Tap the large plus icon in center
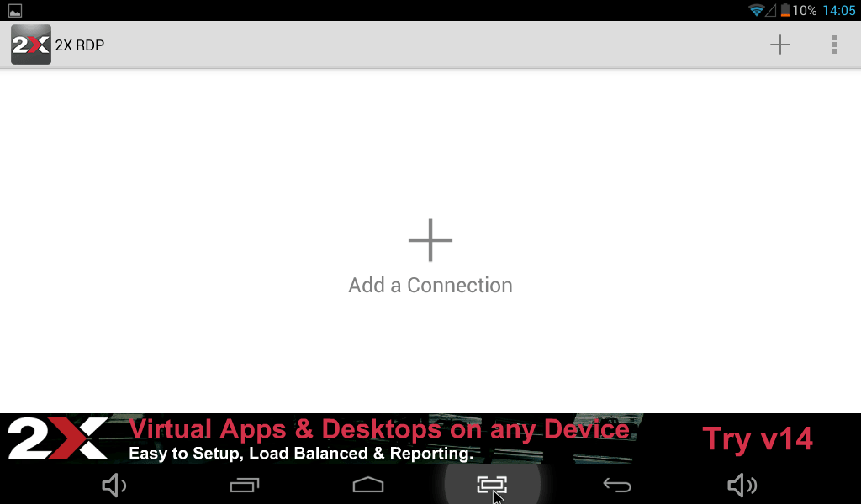The width and height of the screenshot is (861, 504). (430, 240)
